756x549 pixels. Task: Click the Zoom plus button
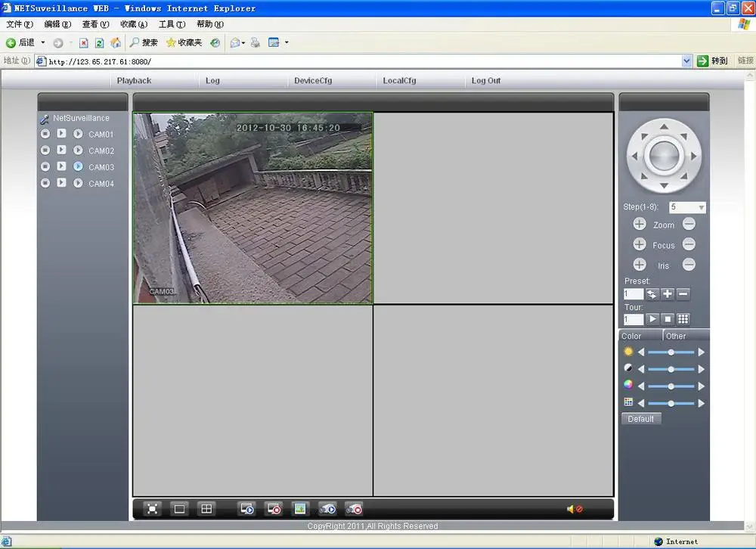click(x=640, y=225)
